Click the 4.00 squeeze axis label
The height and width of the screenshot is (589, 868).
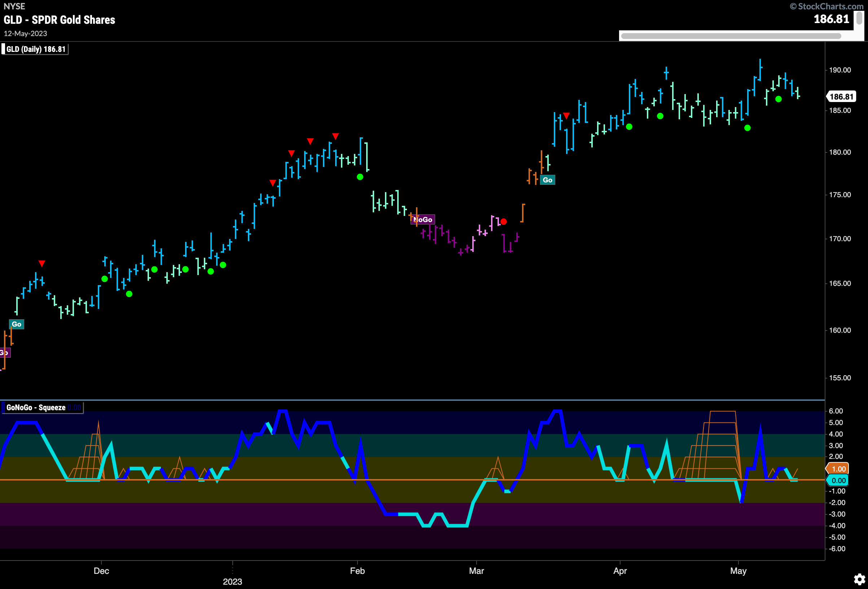pos(836,434)
